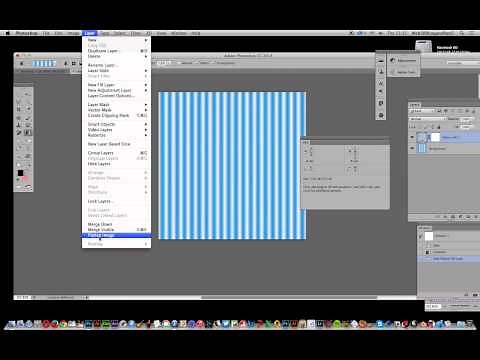Choose Group Layers menu item
Viewport: 480px width, 360px height.
[116, 153]
